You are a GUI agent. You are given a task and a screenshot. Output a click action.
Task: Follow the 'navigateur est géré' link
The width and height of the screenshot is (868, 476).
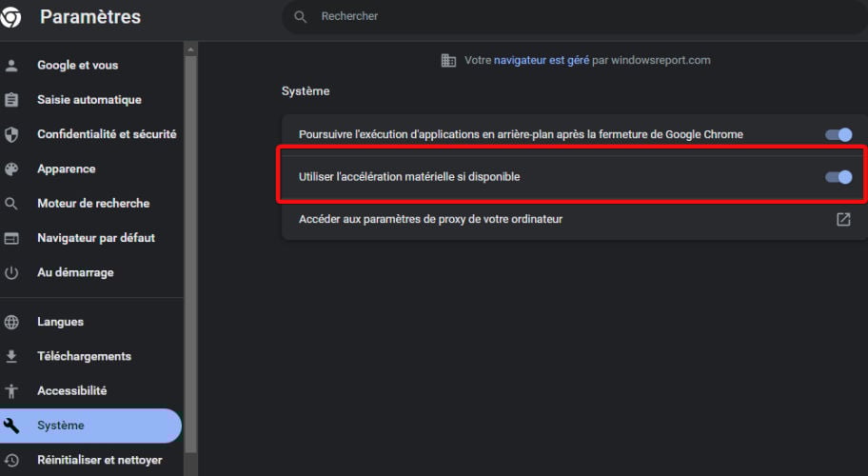pyautogui.click(x=542, y=60)
